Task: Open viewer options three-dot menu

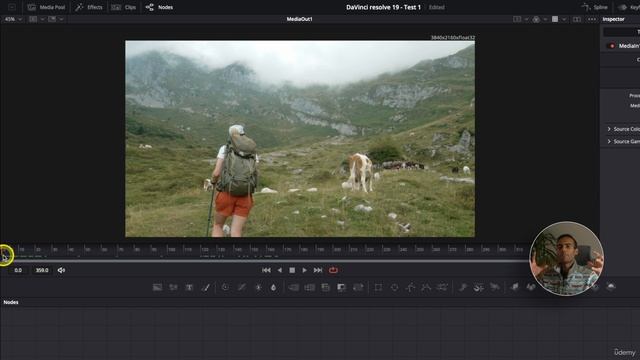Action: pyautogui.click(x=592, y=19)
